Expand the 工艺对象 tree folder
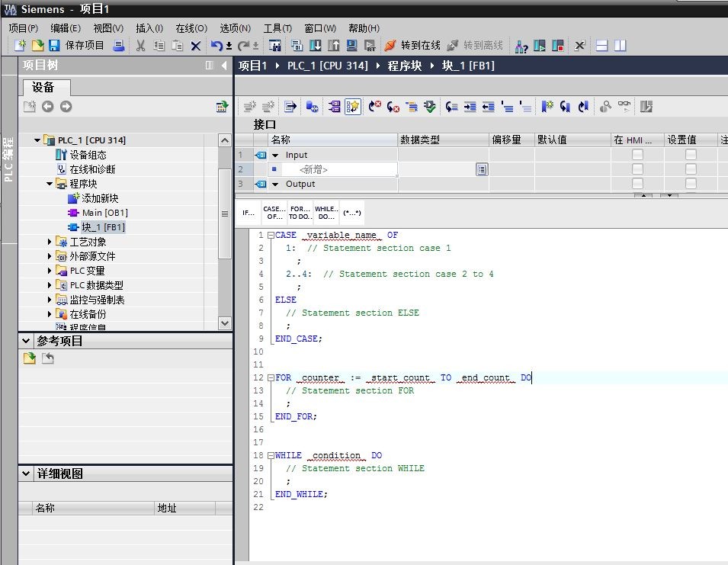This screenshot has width=728, height=565. (50, 242)
